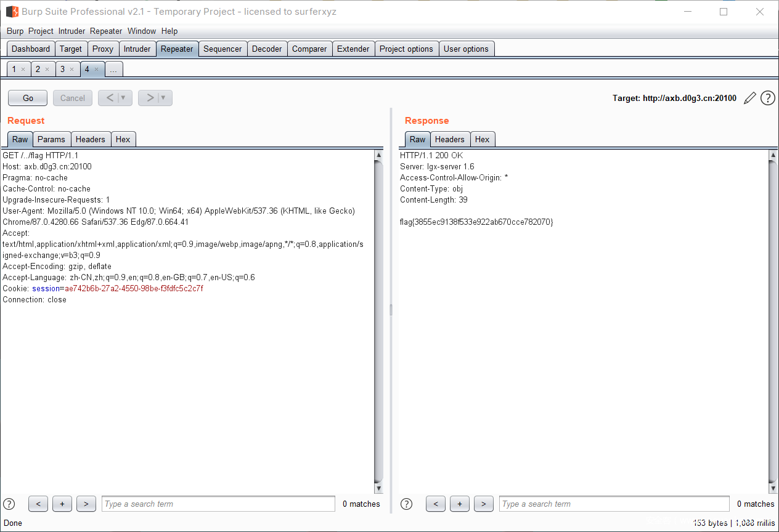Click previous match button in response search
The height and width of the screenshot is (532, 779).
pos(436,504)
